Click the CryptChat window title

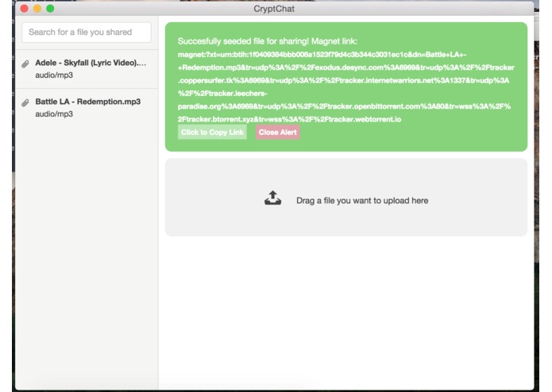pos(274,9)
